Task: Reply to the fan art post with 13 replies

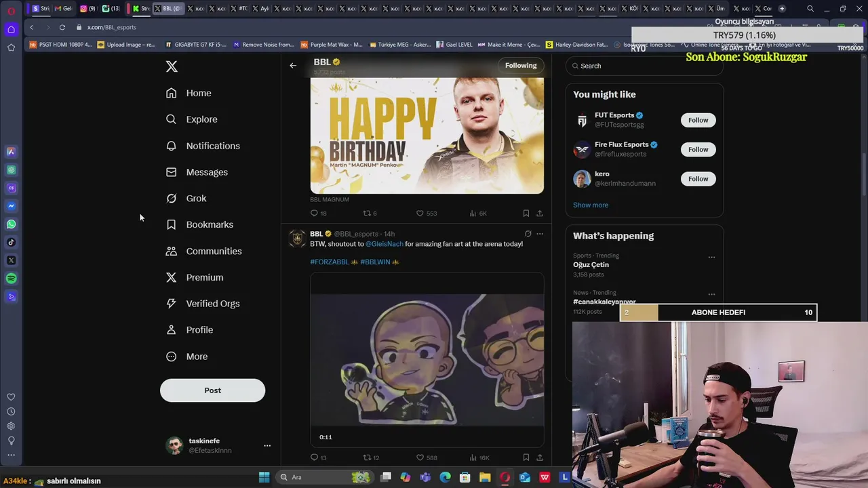Action: click(318, 457)
